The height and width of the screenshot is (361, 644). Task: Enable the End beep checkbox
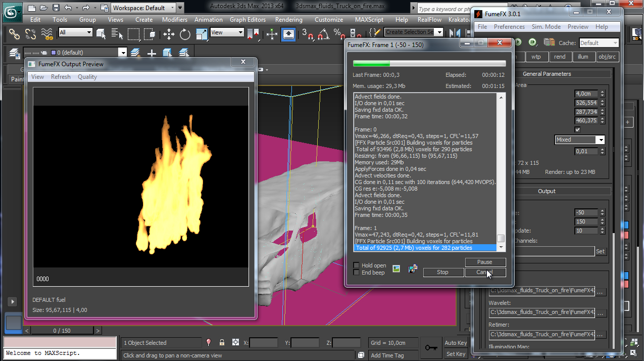pyautogui.click(x=356, y=273)
